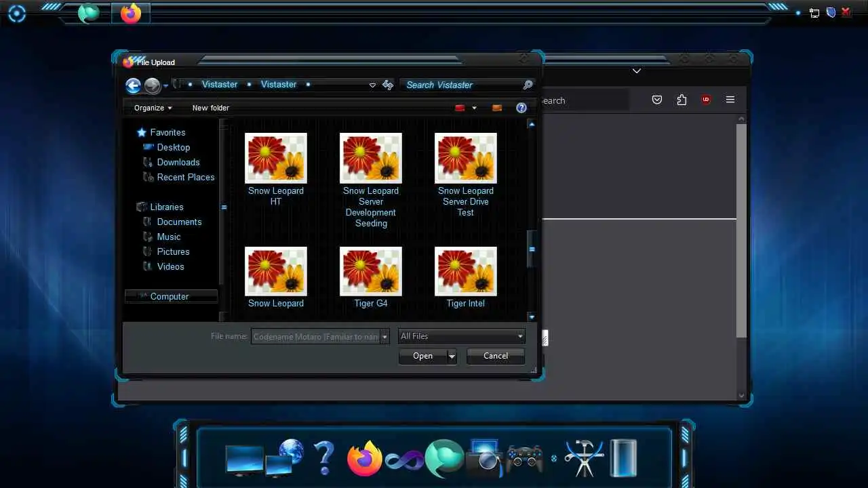868x488 pixels.
Task: Refresh the Vistaster folder address bar
Action: click(x=388, y=85)
